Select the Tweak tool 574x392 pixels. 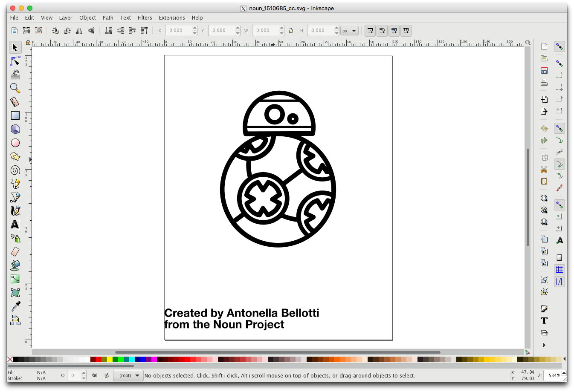click(15, 75)
